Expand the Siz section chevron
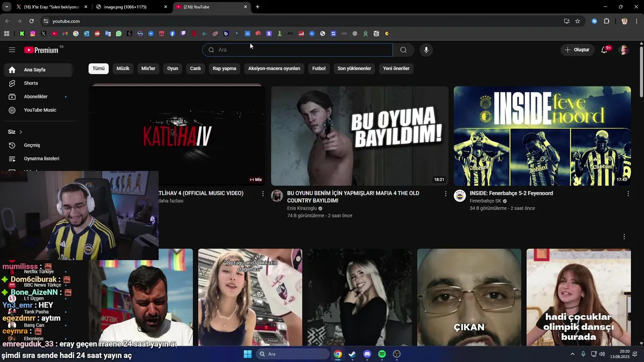Screen dimensions: 644x362 21,132
